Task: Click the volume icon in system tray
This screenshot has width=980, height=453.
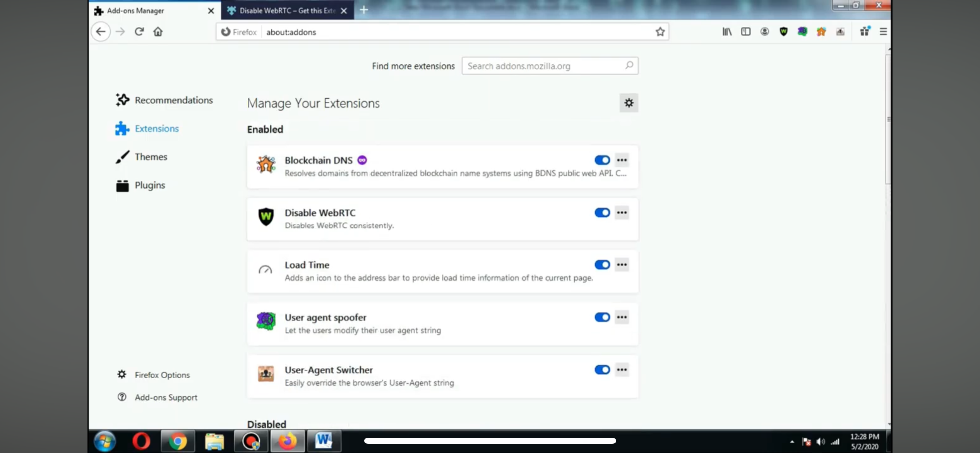Action: coord(821,441)
